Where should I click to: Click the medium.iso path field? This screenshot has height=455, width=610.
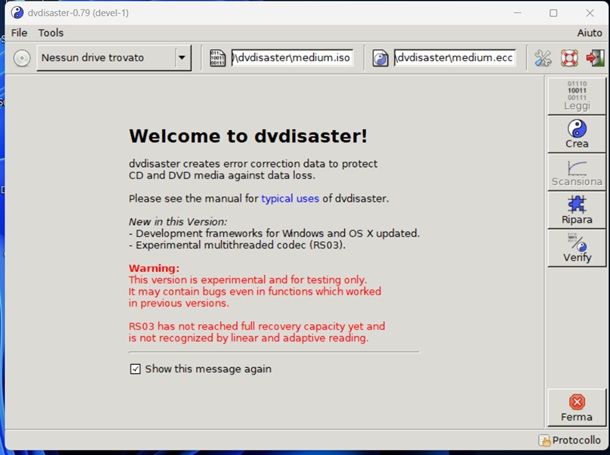coord(292,58)
